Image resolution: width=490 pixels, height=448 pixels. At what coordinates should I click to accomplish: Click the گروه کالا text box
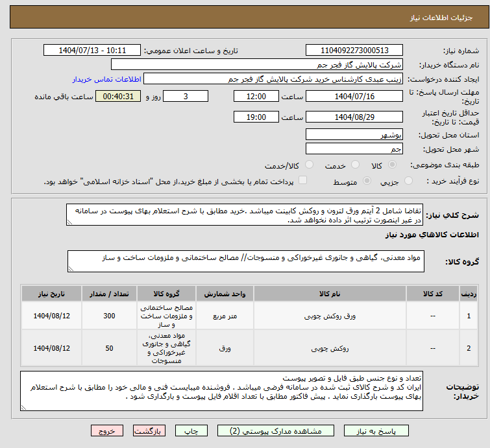[x=245, y=261]
